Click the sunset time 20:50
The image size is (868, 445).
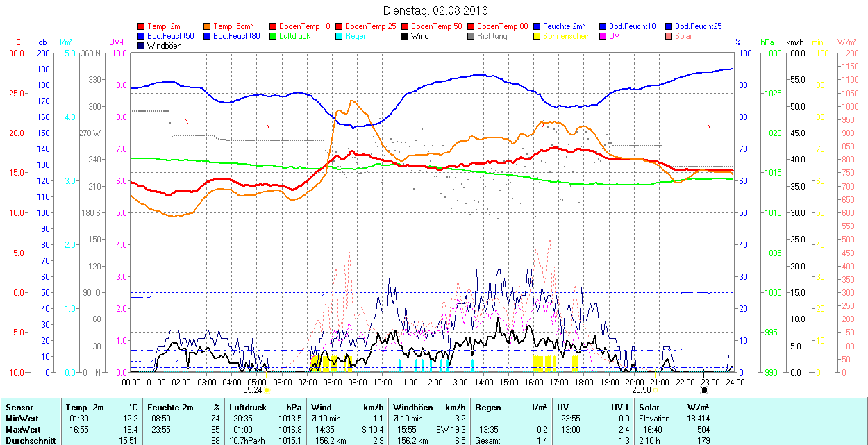point(642,390)
